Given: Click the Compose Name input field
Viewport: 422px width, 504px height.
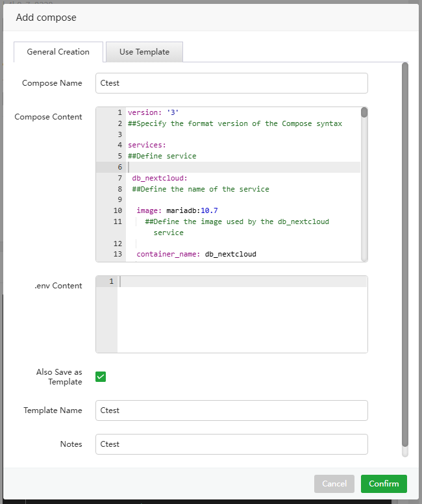Looking at the screenshot, I should pos(231,83).
